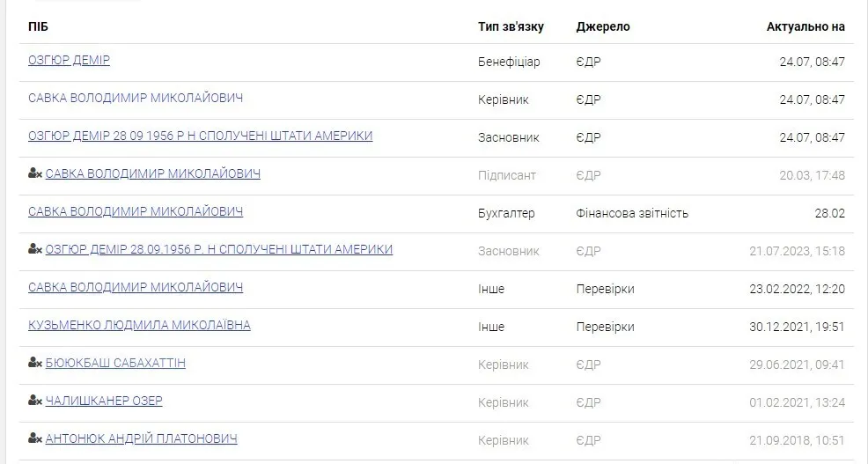Open the beneficiary ОЗГЮР ДЕМІР link
Screen dimensions: 868x464
pyautogui.click(x=69, y=61)
